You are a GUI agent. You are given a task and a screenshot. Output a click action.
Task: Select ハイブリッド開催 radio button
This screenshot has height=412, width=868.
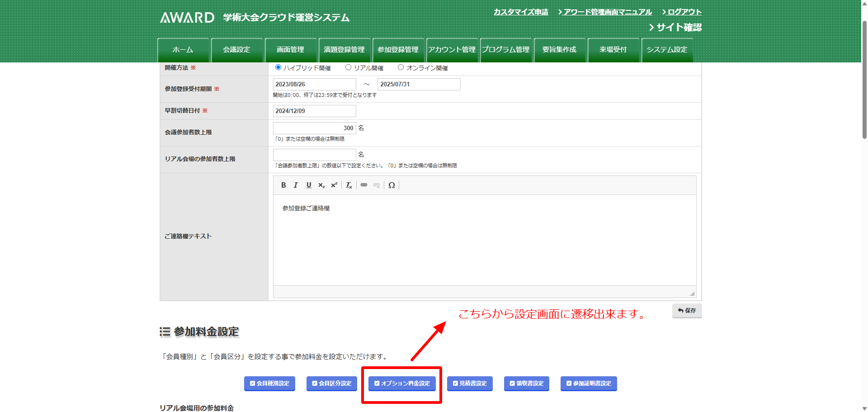[x=278, y=67]
